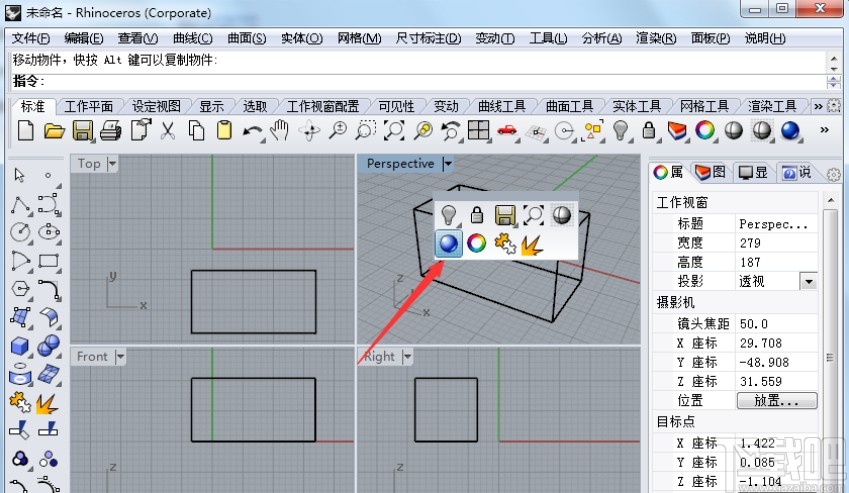Image resolution: width=849 pixels, height=493 pixels.
Task: Expand more toolbar tabs chevron
Action: (x=818, y=107)
